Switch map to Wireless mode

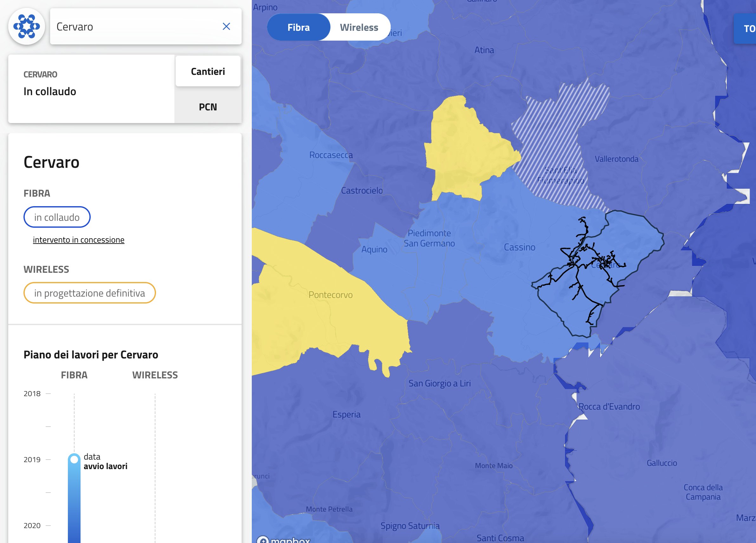click(359, 27)
